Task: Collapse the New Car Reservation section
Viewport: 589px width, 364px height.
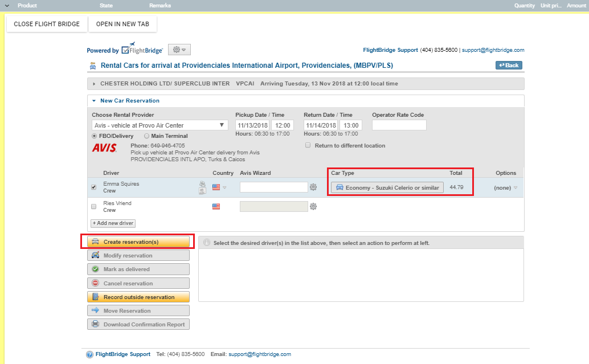Action: (95, 101)
